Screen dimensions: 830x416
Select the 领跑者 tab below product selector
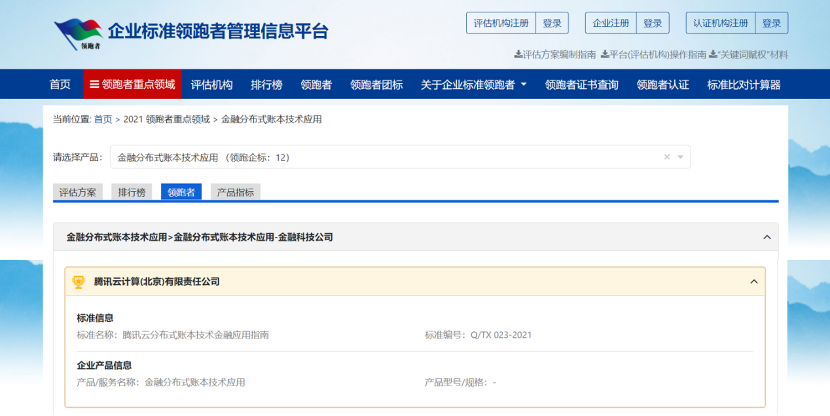[x=181, y=192]
